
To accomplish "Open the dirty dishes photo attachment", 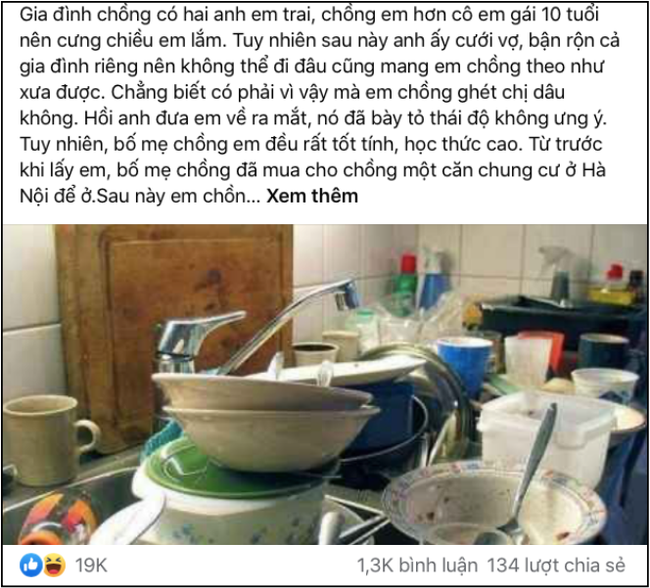I will point(325,384).
